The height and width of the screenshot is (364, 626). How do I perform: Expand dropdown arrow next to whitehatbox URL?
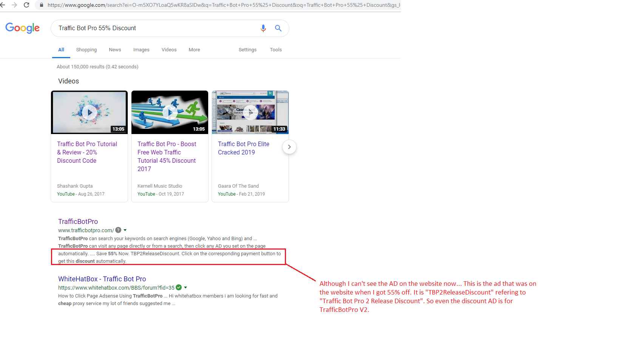click(185, 287)
